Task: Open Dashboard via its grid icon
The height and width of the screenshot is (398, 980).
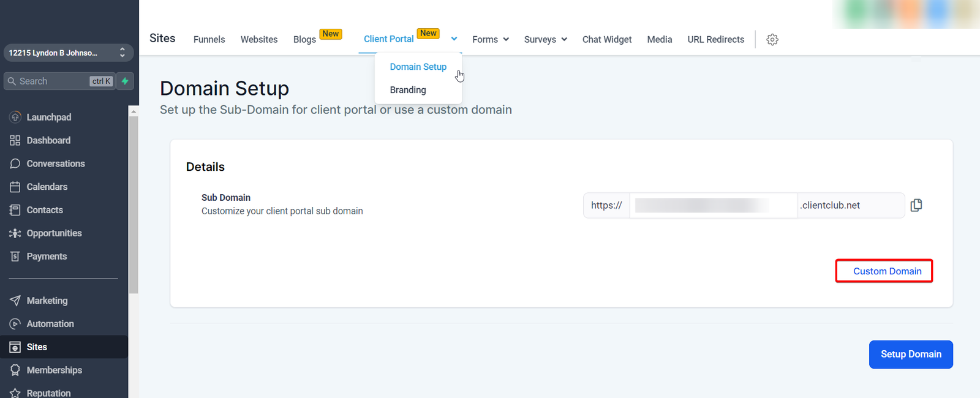Action: pyautogui.click(x=15, y=140)
